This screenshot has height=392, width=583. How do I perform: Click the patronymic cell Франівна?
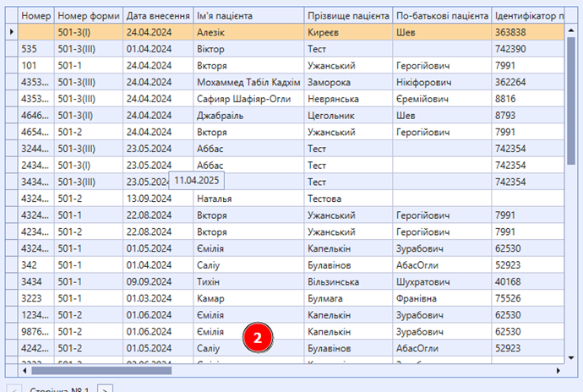point(442,298)
